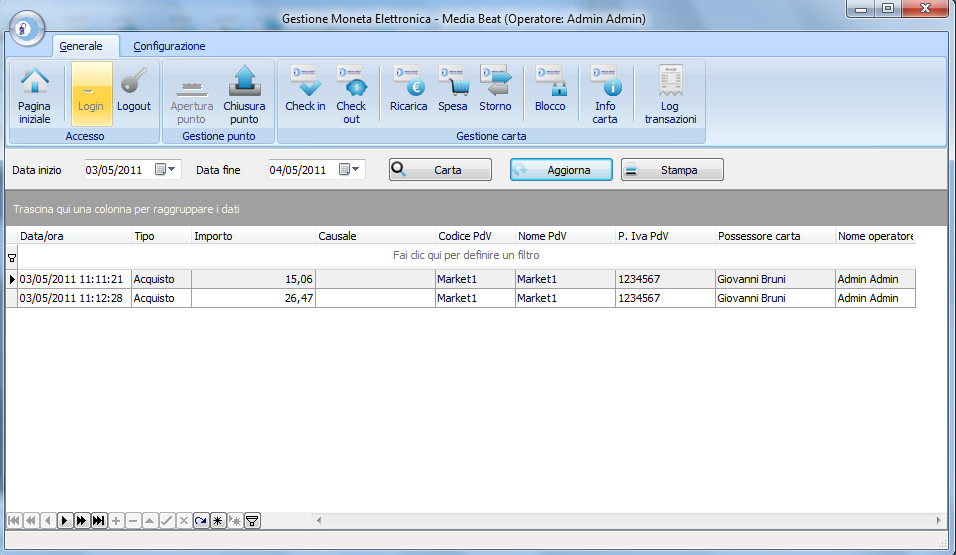Go to previous record in navigator
Viewport: 956px width, 555px height.
(48, 521)
